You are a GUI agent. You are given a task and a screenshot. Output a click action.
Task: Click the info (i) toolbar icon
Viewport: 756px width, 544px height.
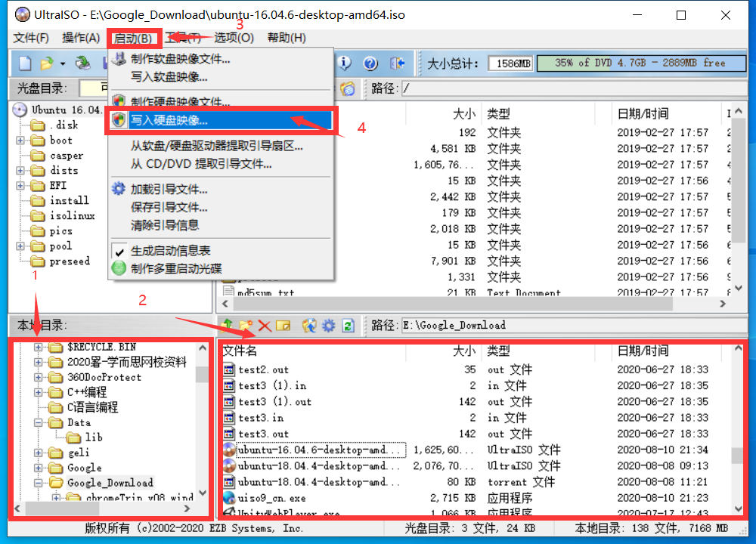click(x=344, y=63)
